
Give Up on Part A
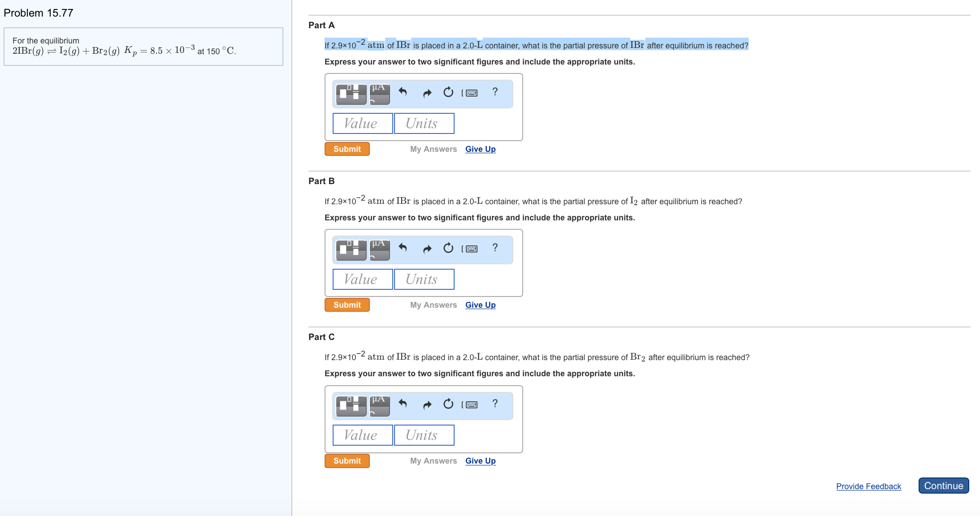coord(481,149)
